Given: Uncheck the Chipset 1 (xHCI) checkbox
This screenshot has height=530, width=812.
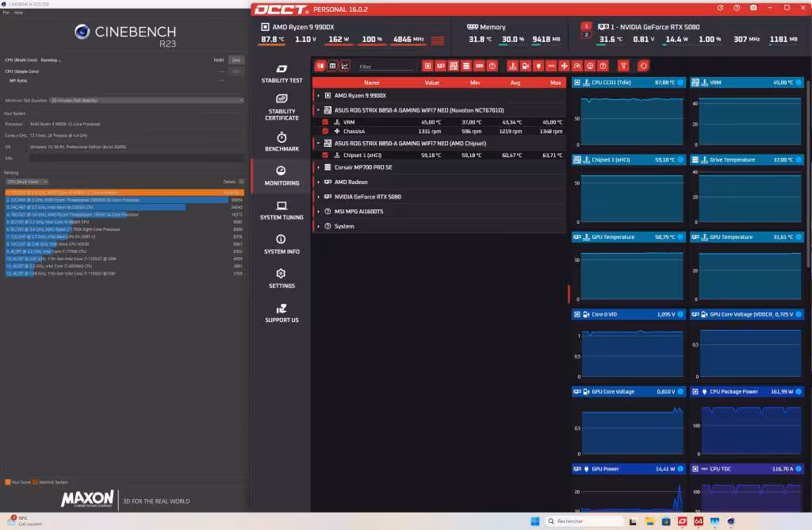Looking at the screenshot, I should coord(325,155).
